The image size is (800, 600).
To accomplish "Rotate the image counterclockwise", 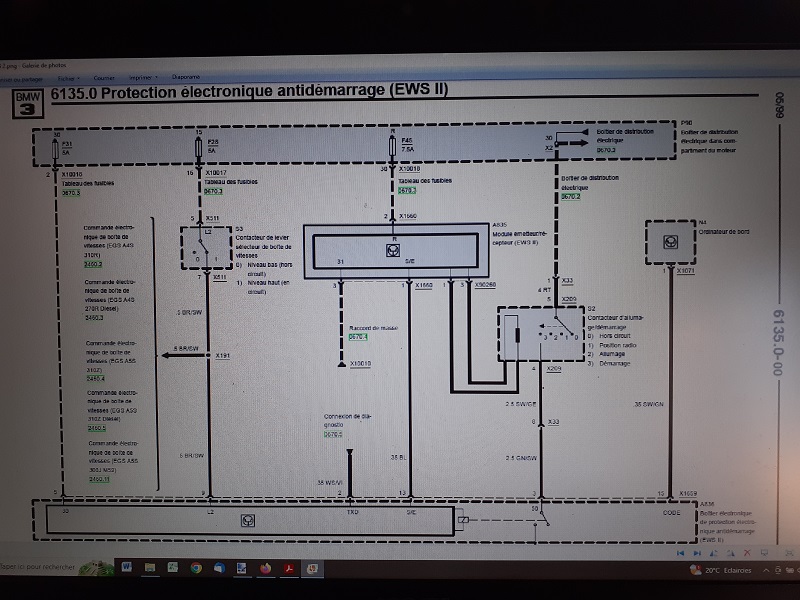I will pos(714,553).
